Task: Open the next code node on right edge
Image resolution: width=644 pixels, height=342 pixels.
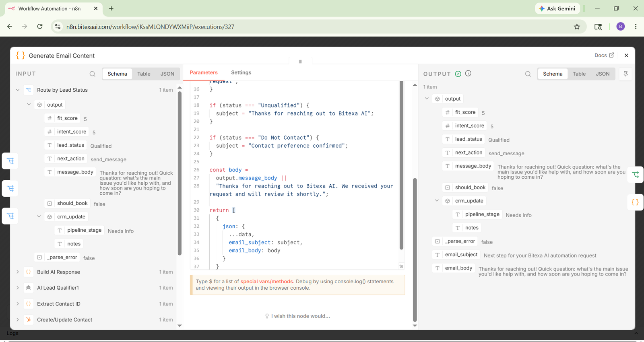Action: tap(636, 202)
